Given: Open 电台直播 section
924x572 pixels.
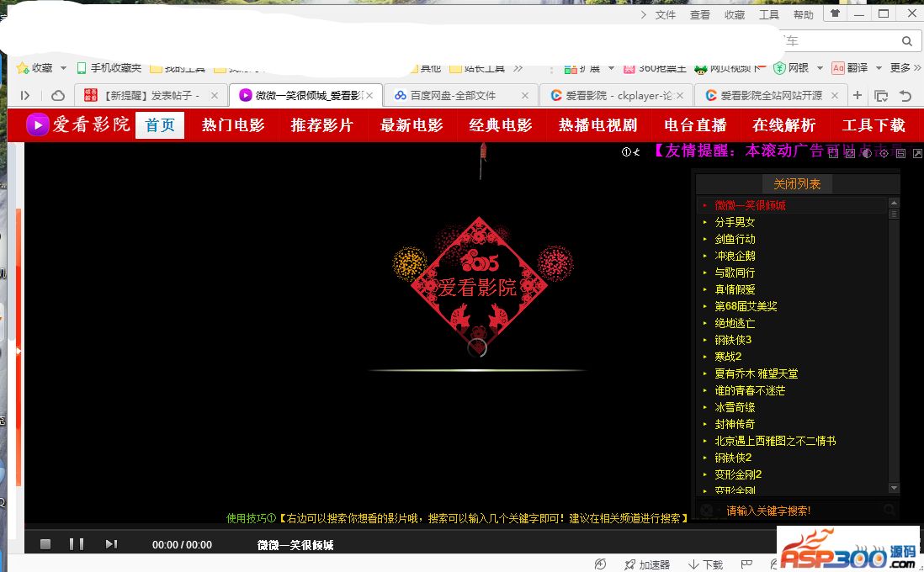Looking at the screenshot, I should click(x=695, y=124).
